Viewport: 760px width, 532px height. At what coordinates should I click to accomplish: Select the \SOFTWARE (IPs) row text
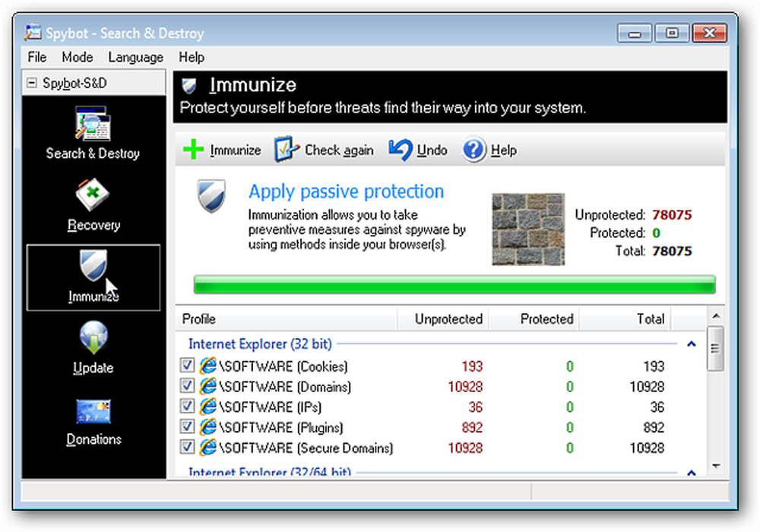click(x=270, y=407)
